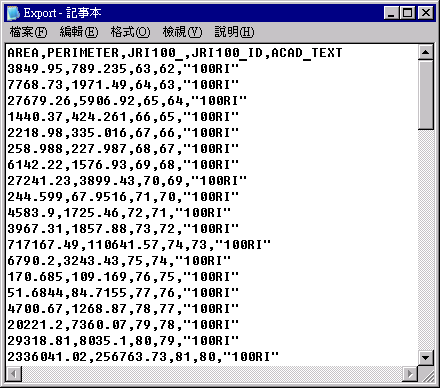Image resolution: width=440 pixels, height=388 pixels.
Task: Place cursor in line starting 2336041.02
Action: tap(143, 357)
